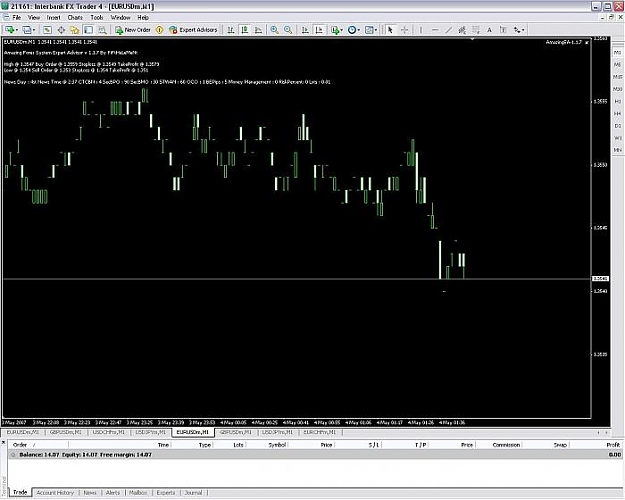Toggle the Terminal panel icon

click(88, 30)
